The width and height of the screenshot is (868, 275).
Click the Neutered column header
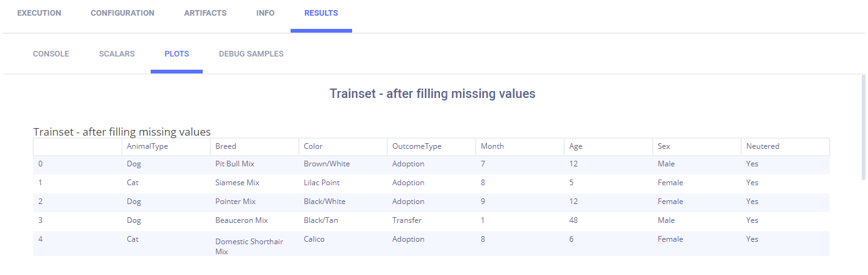[763, 146]
